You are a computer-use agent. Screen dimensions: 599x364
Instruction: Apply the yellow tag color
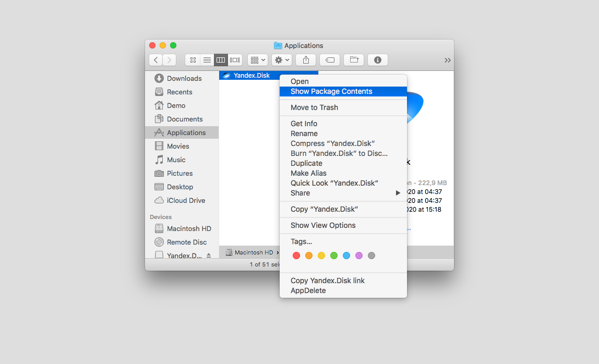321,256
